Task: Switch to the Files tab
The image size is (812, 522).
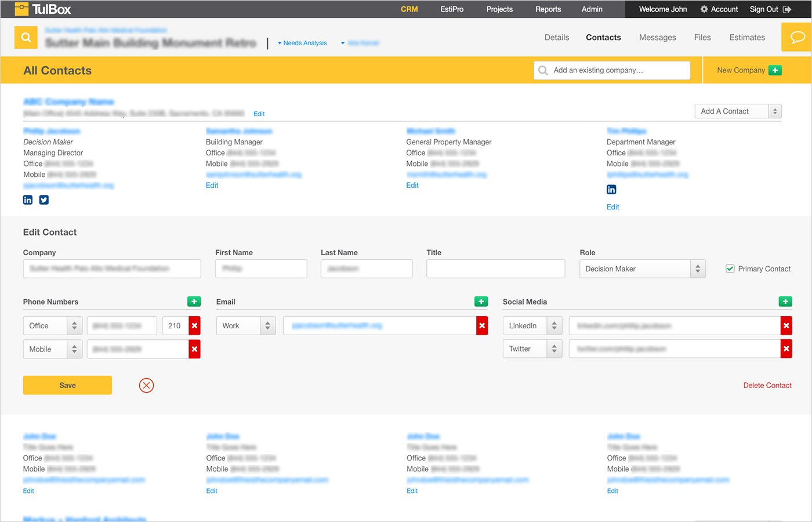Action: tap(702, 37)
